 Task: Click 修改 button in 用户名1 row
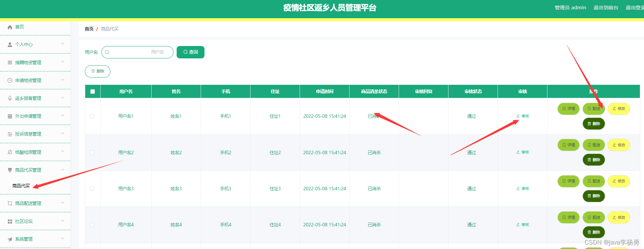(619, 109)
